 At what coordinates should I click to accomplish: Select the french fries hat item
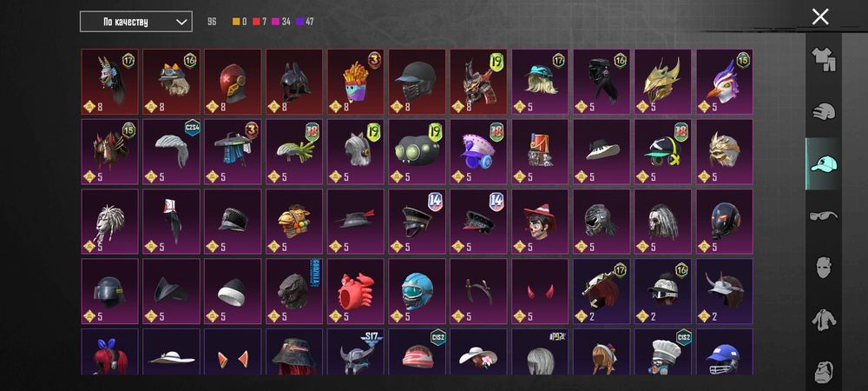(355, 82)
